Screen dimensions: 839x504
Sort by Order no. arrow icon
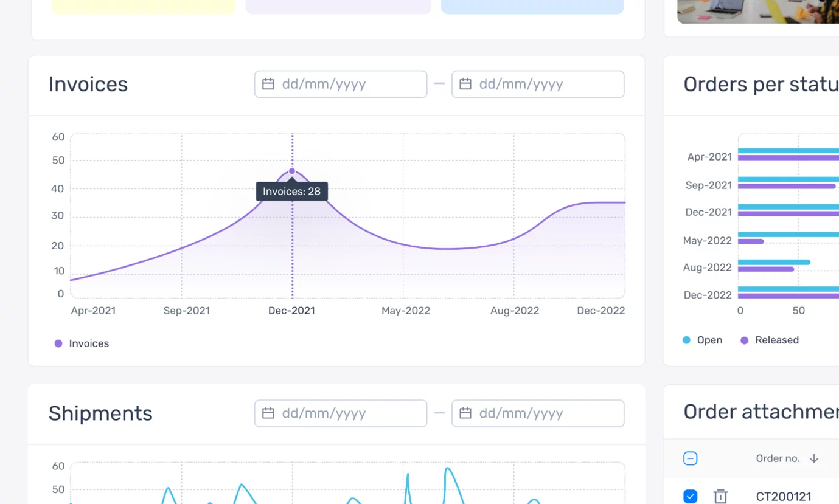pyautogui.click(x=814, y=458)
